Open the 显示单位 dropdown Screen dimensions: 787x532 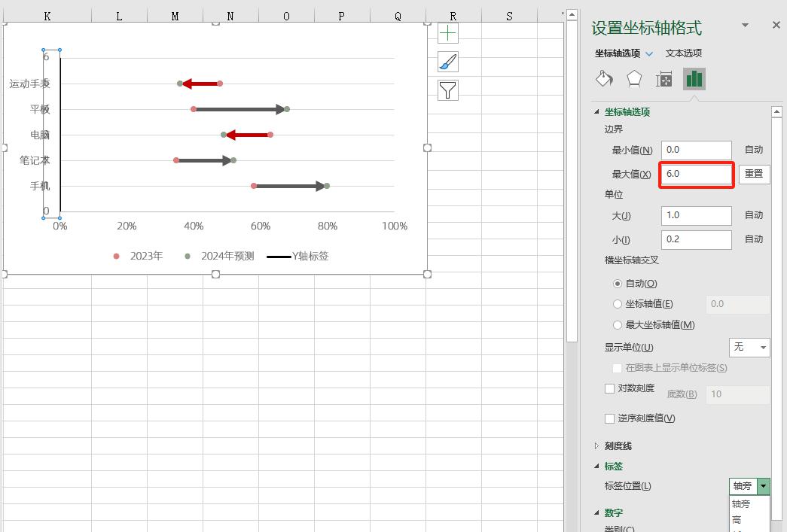[749, 347]
